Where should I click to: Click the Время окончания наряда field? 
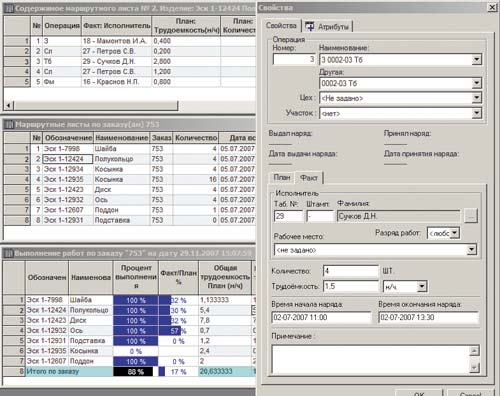point(429,317)
